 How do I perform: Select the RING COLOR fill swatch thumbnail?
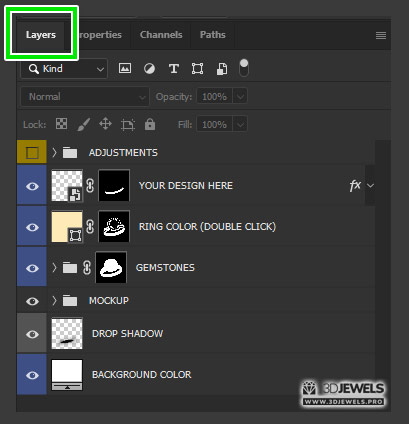(x=67, y=227)
